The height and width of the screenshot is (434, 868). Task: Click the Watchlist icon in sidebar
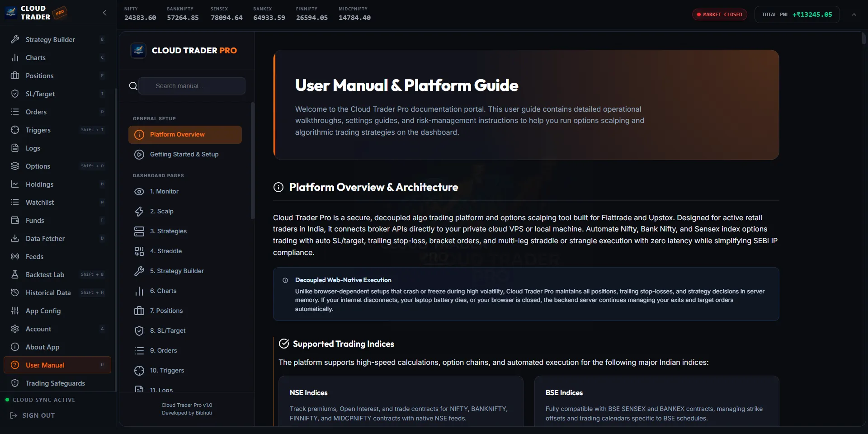15,202
